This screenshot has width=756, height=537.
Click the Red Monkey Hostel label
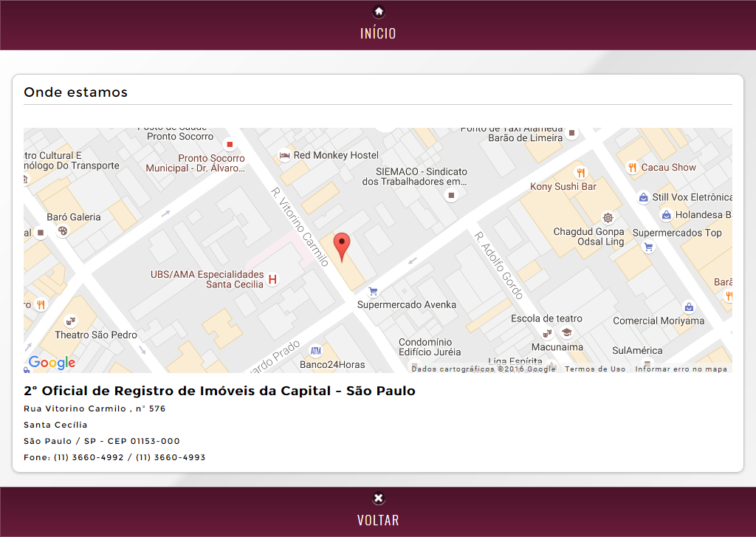tap(336, 155)
